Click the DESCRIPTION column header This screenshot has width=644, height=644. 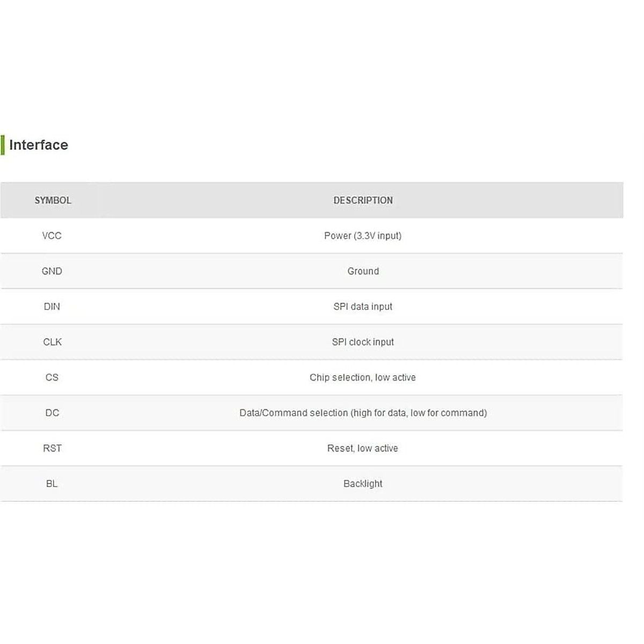point(363,200)
